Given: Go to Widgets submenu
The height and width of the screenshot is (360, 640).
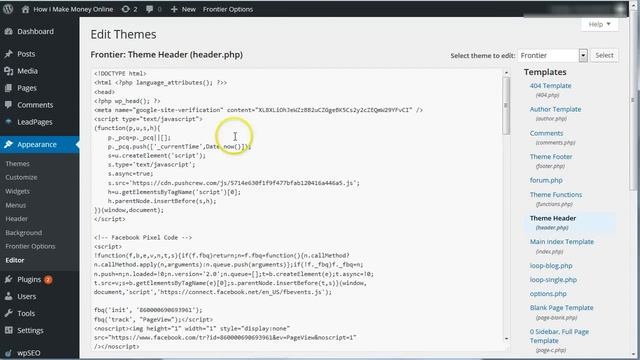Looking at the screenshot, I should point(18,191).
